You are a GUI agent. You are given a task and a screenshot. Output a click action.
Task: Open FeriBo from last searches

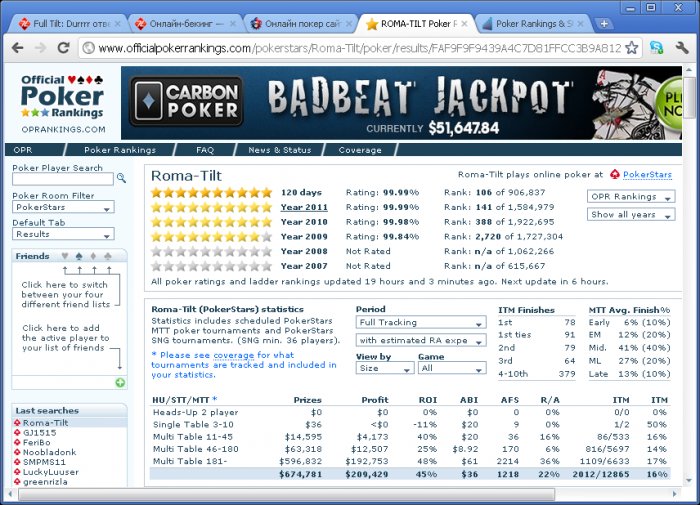37,442
